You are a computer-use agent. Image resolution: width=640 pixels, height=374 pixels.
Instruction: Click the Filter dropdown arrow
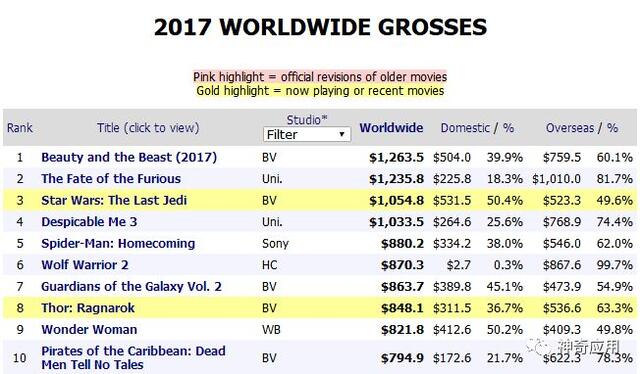click(342, 134)
